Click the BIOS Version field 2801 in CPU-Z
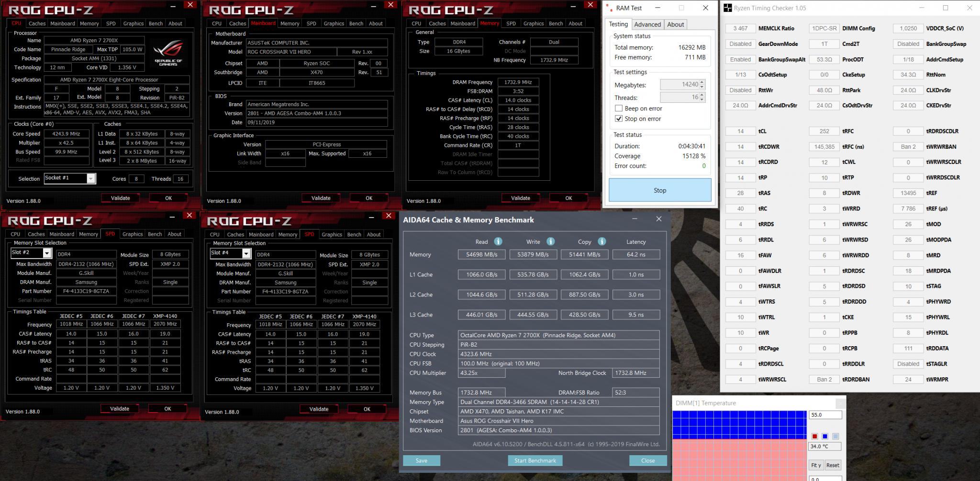Viewport: 980px width, 481px height. pos(317,113)
